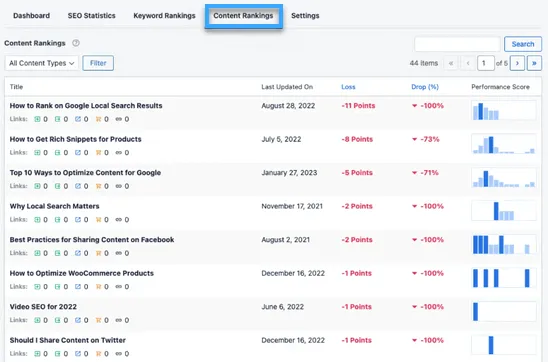Click red down arrow beside -71% drop

414,173
